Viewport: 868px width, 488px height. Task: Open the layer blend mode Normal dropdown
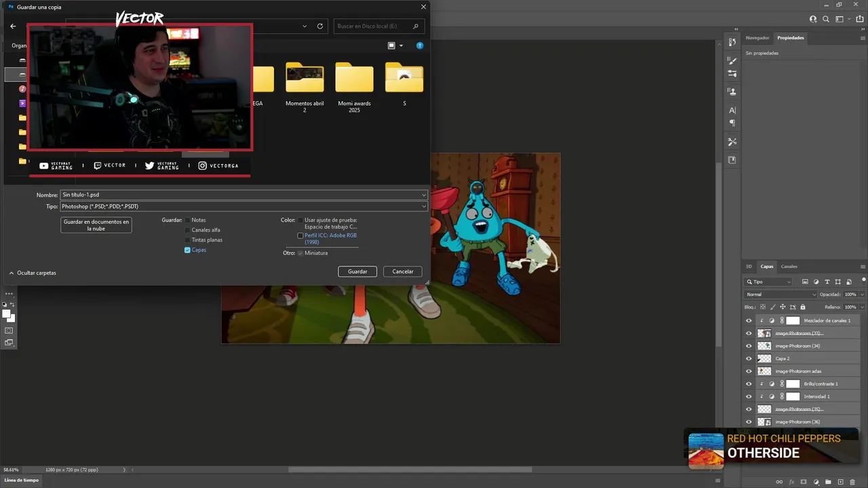point(781,295)
